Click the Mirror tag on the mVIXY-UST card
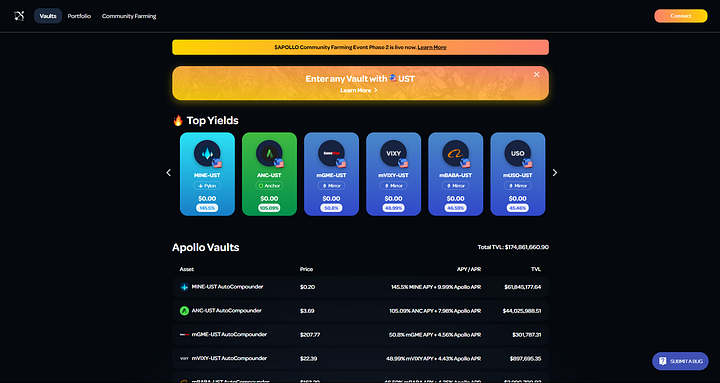Viewport: 720px width, 383px height. (394, 186)
